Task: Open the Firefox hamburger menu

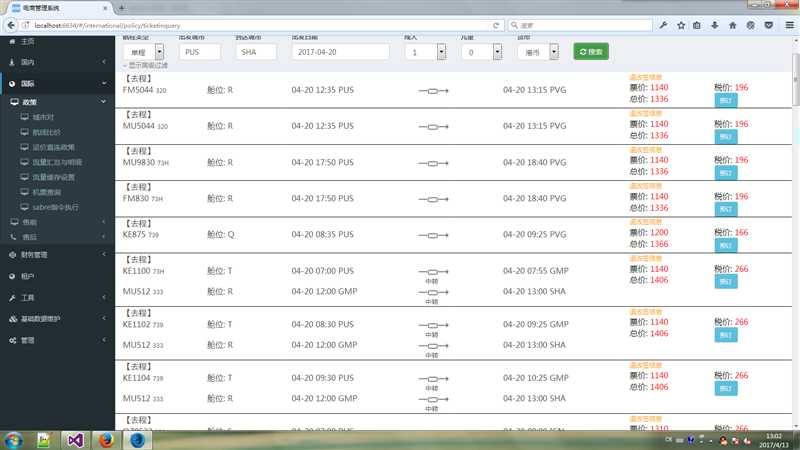Action: [x=789, y=25]
